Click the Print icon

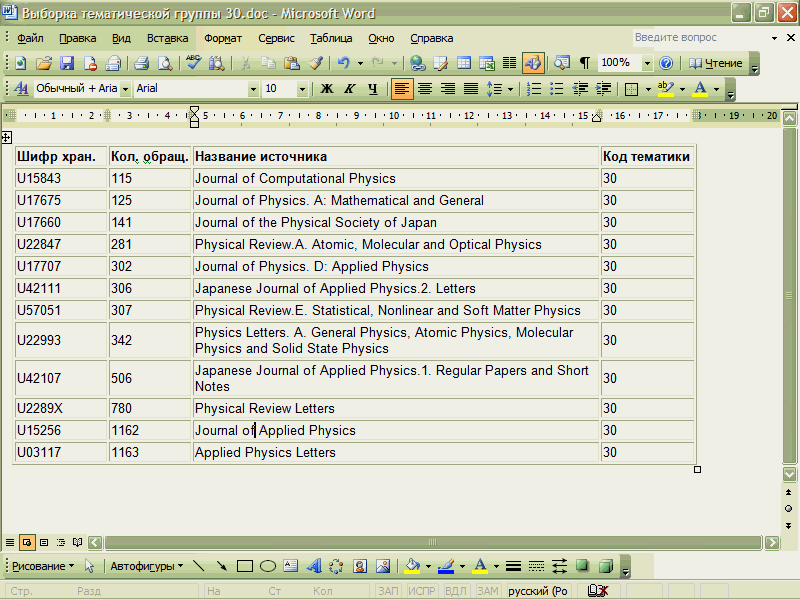141,63
